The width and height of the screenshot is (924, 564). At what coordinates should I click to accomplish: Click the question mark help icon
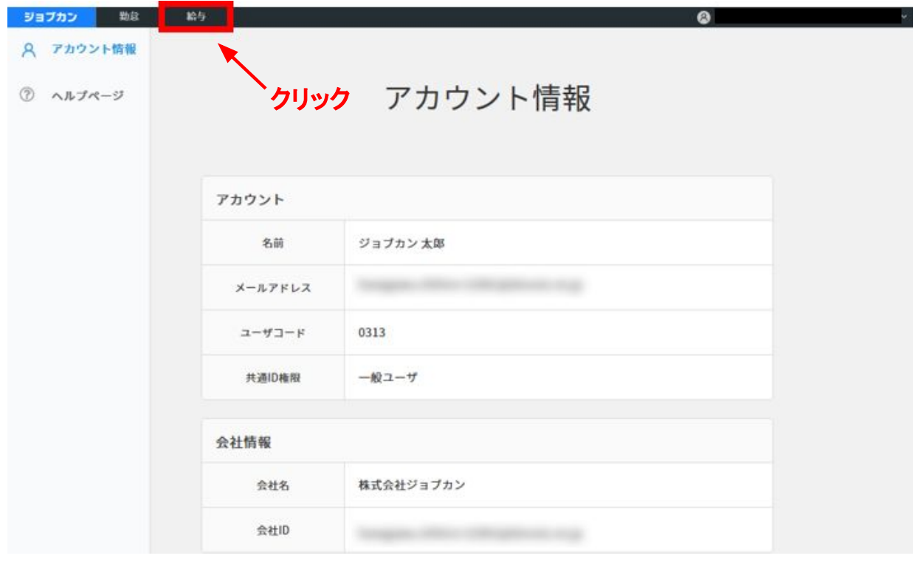(28, 95)
